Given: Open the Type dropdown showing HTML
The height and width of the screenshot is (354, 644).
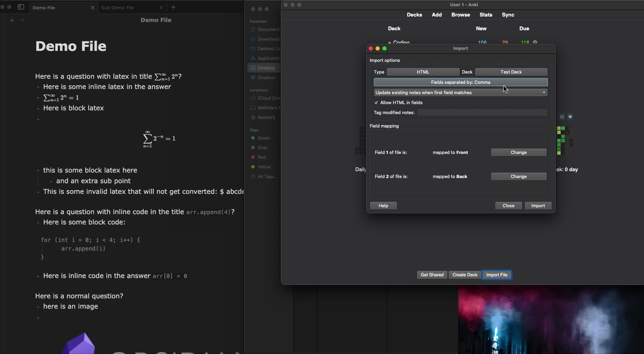Looking at the screenshot, I should tap(423, 72).
